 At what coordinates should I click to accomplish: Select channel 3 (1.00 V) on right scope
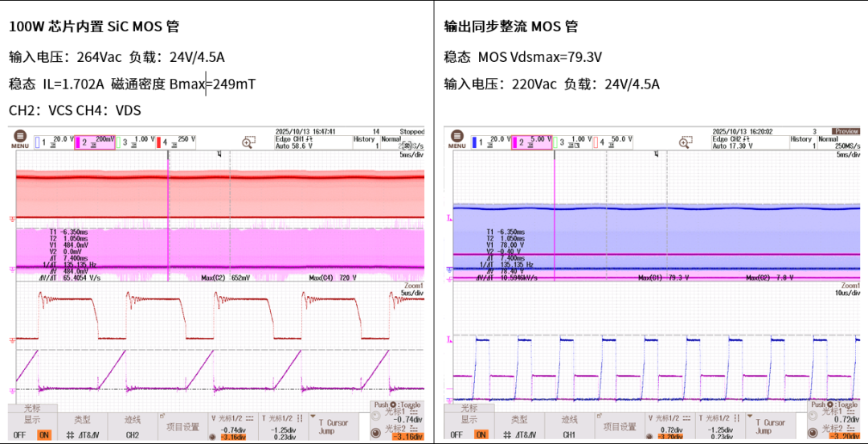[x=574, y=142]
